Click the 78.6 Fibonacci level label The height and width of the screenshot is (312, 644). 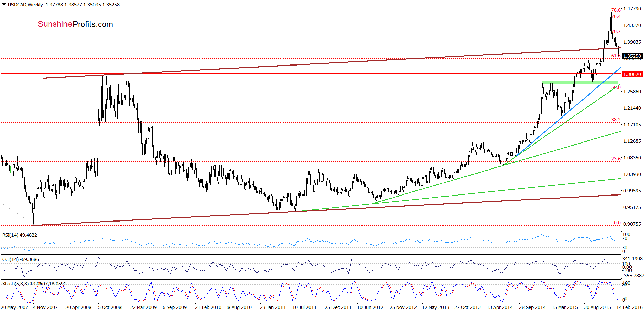(x=616, y=10)
